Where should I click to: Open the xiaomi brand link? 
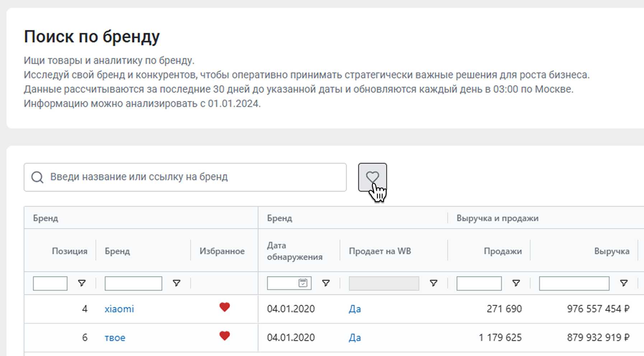119,309
